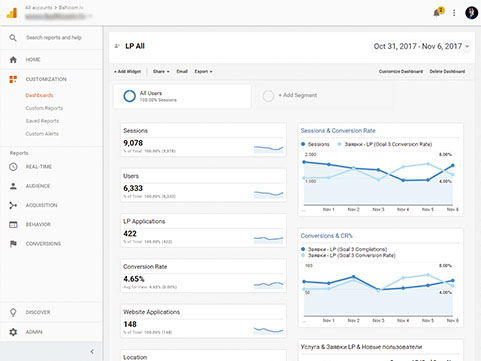The width and height of the screenshot is (481, 361).
Task: Expand the Export dropdown
Action: [x=203, y=71]
